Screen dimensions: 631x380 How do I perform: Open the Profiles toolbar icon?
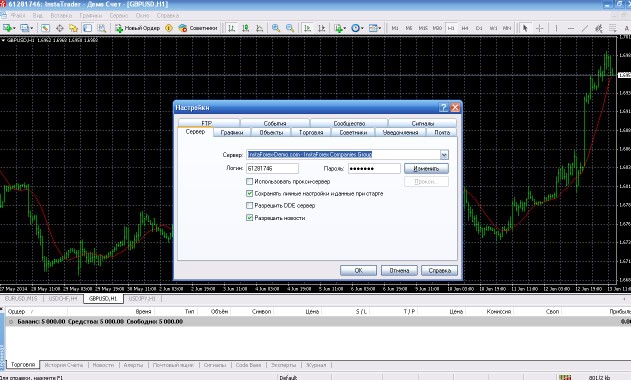click(x=25, y=28)
